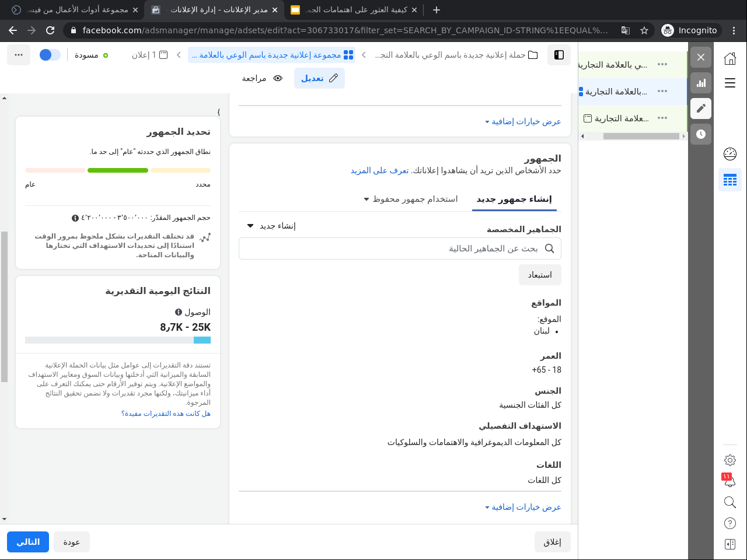Click the sidebar collapse icon at bottom

[x=730, y=544]
